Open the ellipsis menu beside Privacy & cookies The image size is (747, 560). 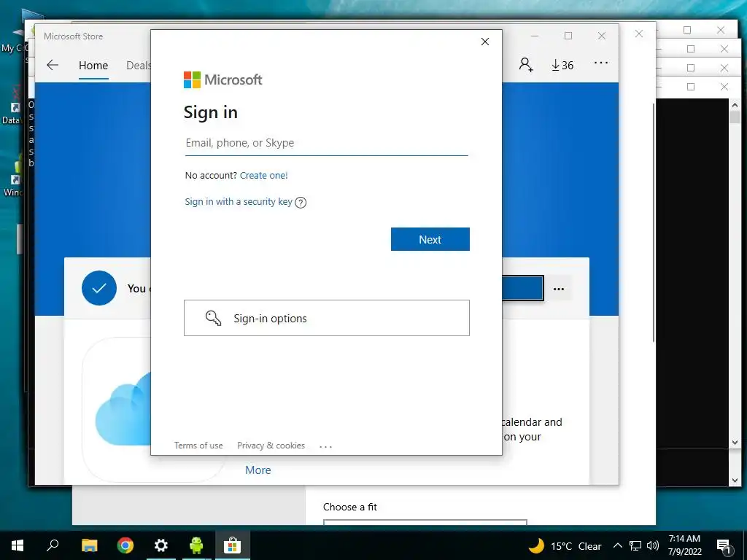[x=326, y=447]
